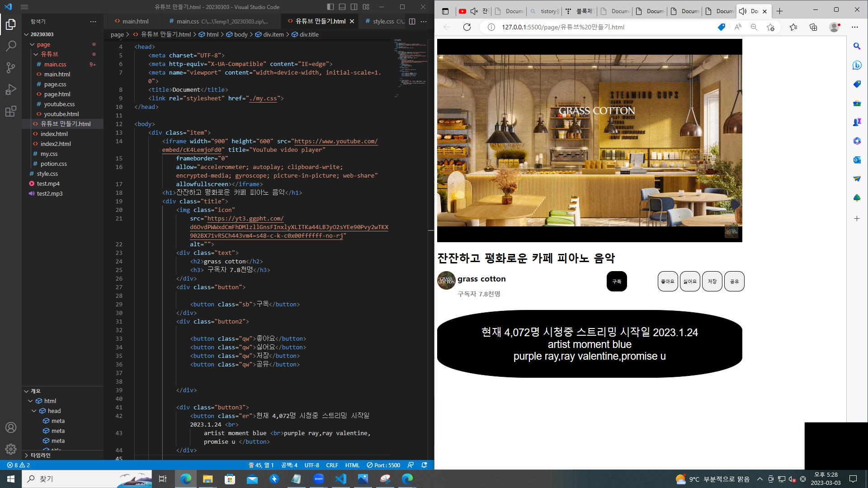Click Live Server Port 5500 status item
The width and height of the screenshot is (868, 488).
pyautogui.click(x=383, y=465)
